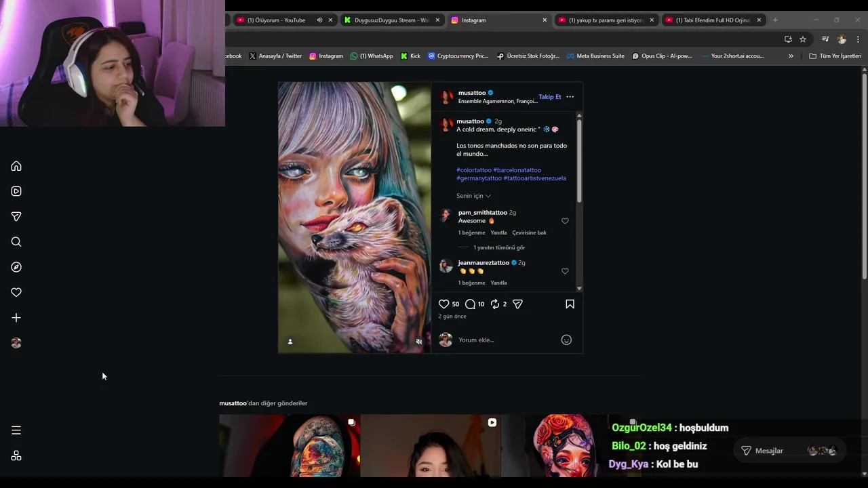This screenshot has width=868, height=488.
Task: Open notifications heart in sidebar
Action: point(16,292)
